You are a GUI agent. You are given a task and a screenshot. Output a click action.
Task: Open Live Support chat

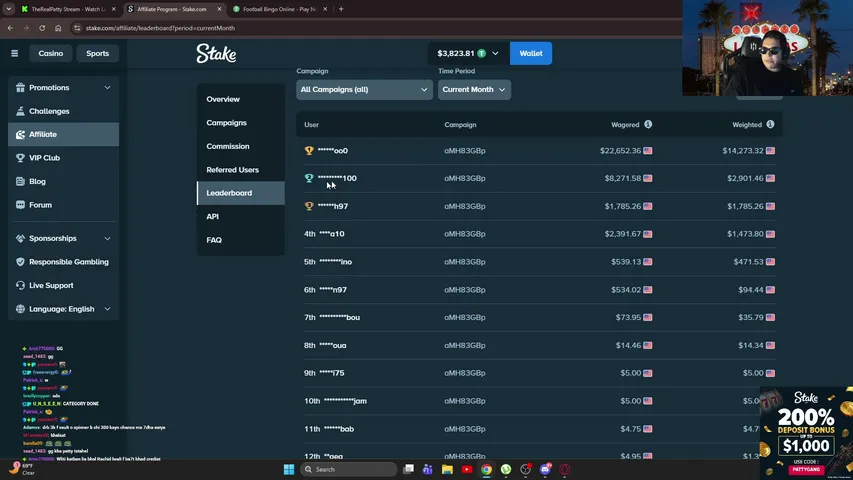64,285
